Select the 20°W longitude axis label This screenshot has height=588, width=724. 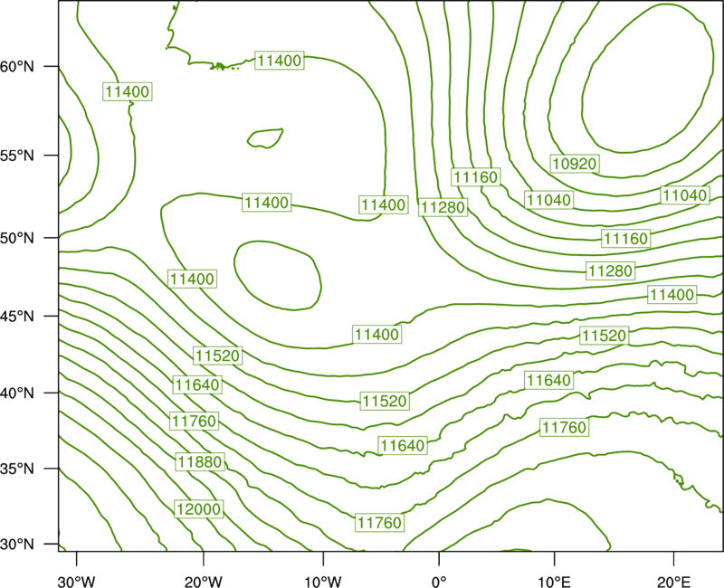tap(204, 582)
